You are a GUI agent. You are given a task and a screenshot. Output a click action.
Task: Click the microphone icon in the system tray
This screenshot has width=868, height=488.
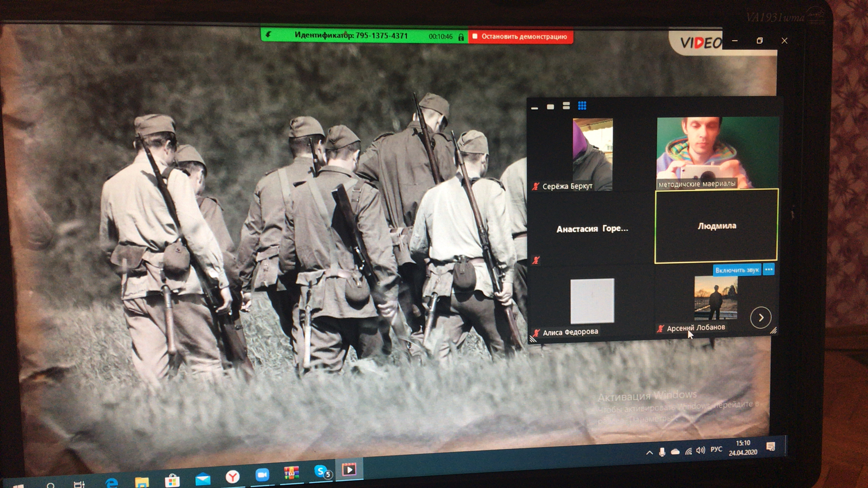coord(662,452)
